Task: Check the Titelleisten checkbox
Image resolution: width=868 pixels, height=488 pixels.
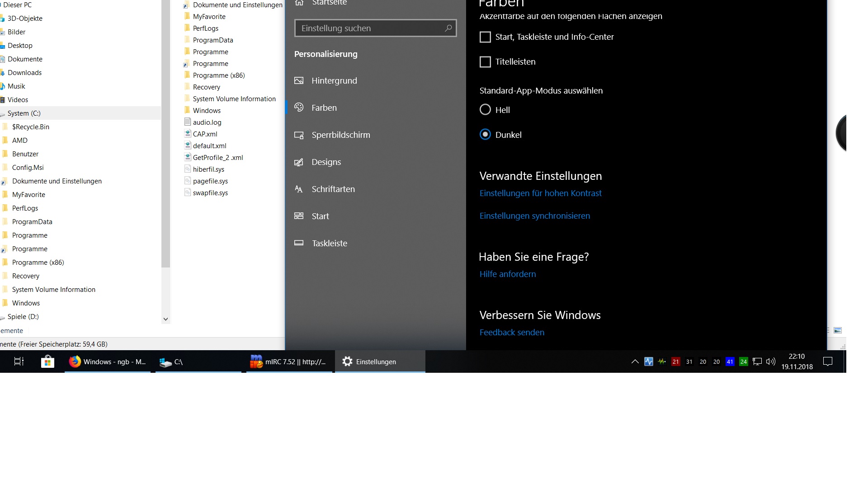Action: pyautogui.click(x=485, y=62)
